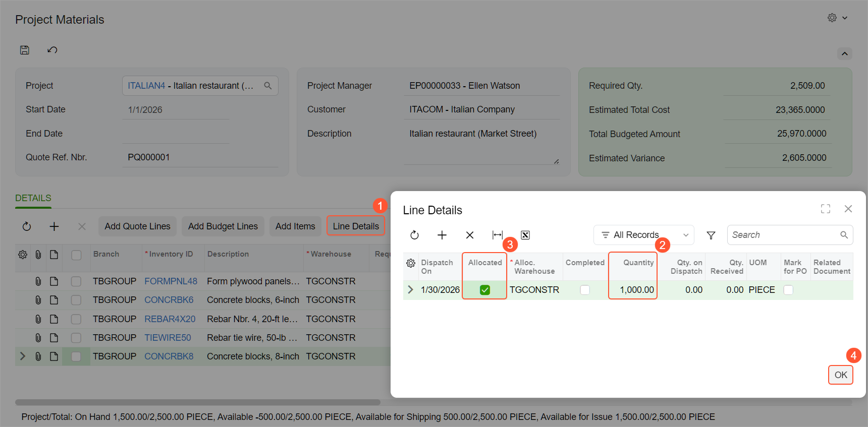The image size is (868, 427).
Task: Select checkbox for TIEWIRE50 row
Action: pyautogui.click(x=76, y=338)
